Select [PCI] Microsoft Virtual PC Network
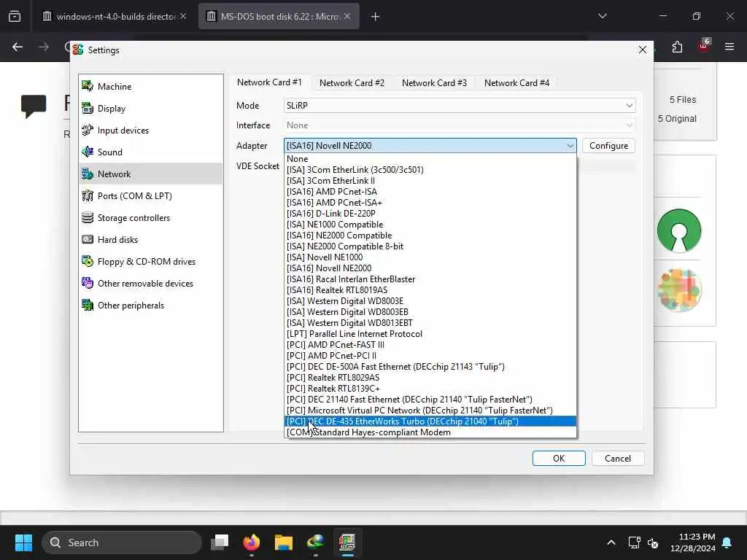The width and height of the screenshot is (747, 560). pos(430,411)
